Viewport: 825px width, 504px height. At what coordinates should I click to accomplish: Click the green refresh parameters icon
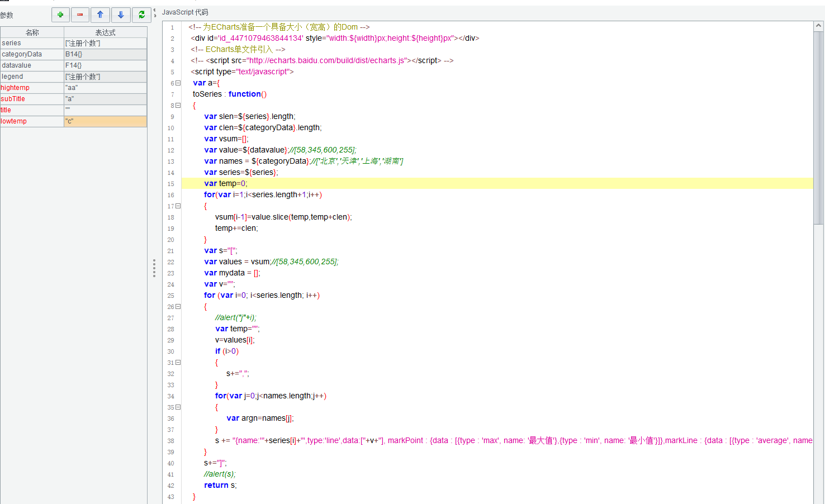coord(141,15)
